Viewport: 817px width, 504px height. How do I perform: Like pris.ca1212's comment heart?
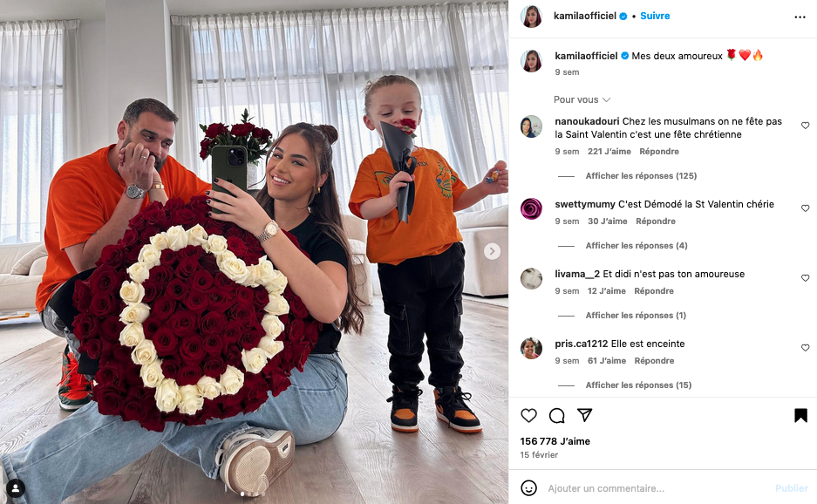pyautogui.click(x=805, y=348)
